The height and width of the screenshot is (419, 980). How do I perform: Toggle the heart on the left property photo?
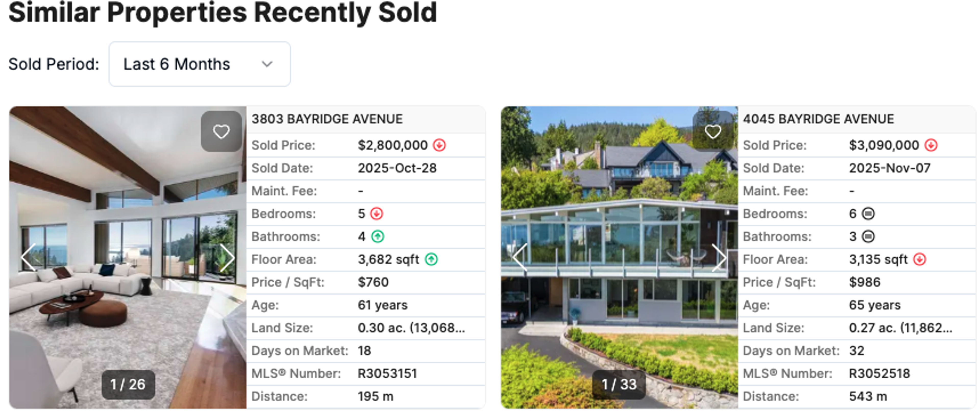click(221, 131)
